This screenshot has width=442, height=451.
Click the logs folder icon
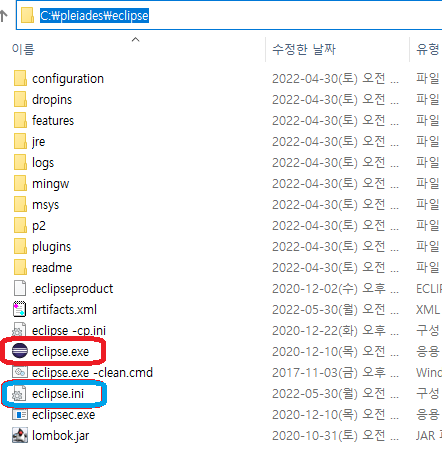tap(20, 162)
